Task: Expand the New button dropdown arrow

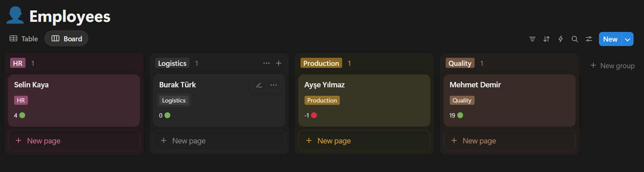Action: click(x=628, y=39)
